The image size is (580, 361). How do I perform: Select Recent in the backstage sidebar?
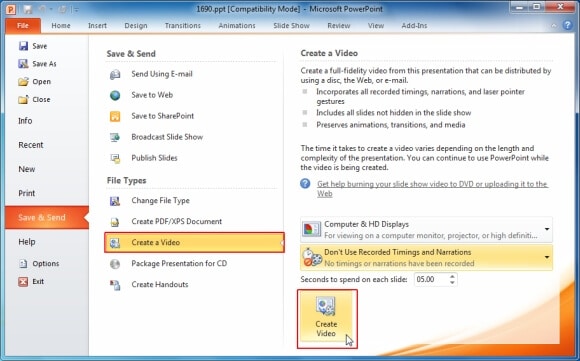pyautogui.click(x=31, y=145)
